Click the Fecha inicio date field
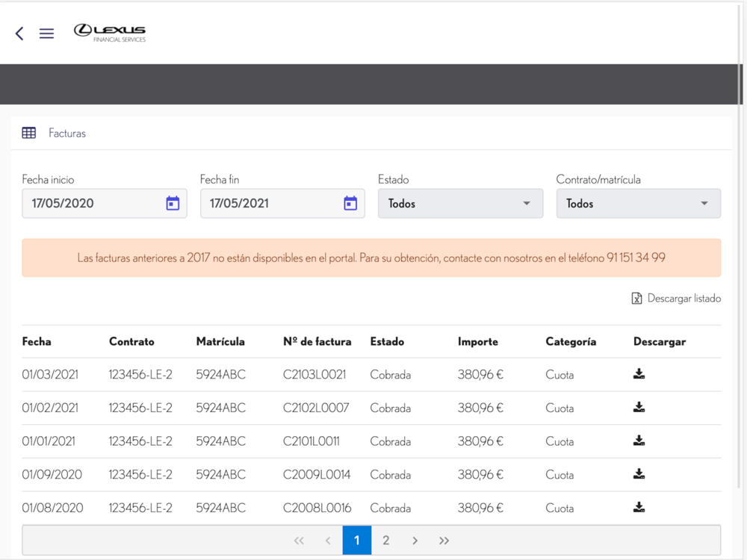The image size is (747, 560). (x=105, y=203)
